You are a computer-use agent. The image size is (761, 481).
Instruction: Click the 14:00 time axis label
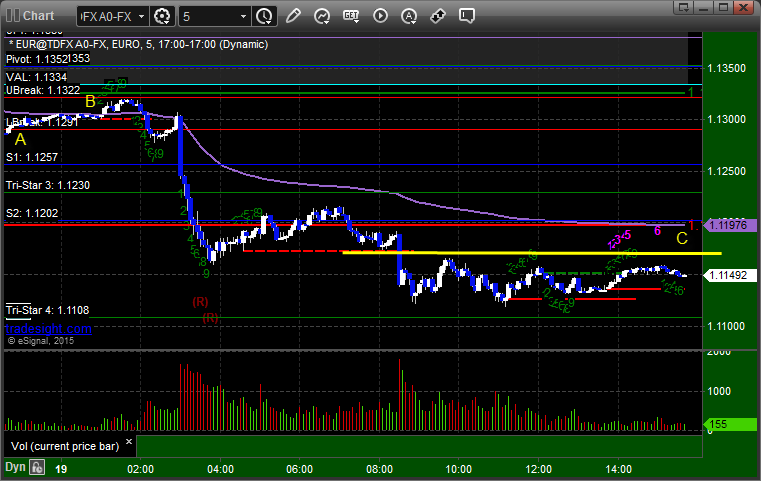pyautogui.click(x=618, y=469)
